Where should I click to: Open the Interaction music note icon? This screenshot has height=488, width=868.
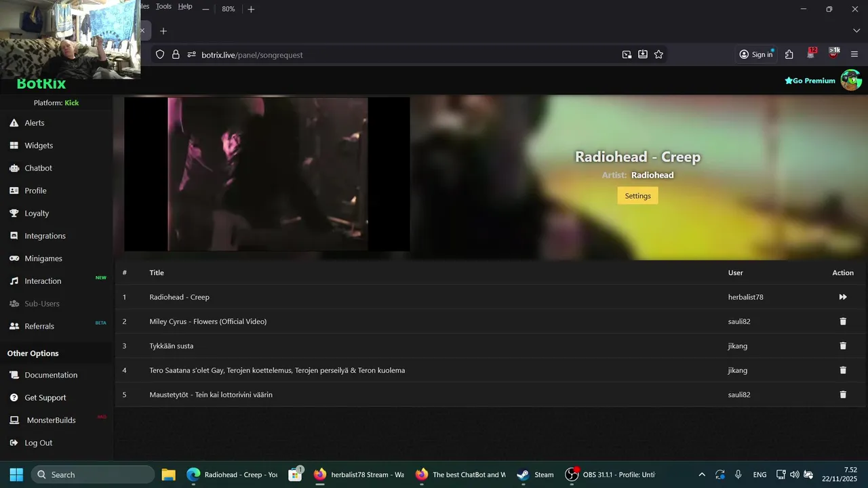(14, 281)
